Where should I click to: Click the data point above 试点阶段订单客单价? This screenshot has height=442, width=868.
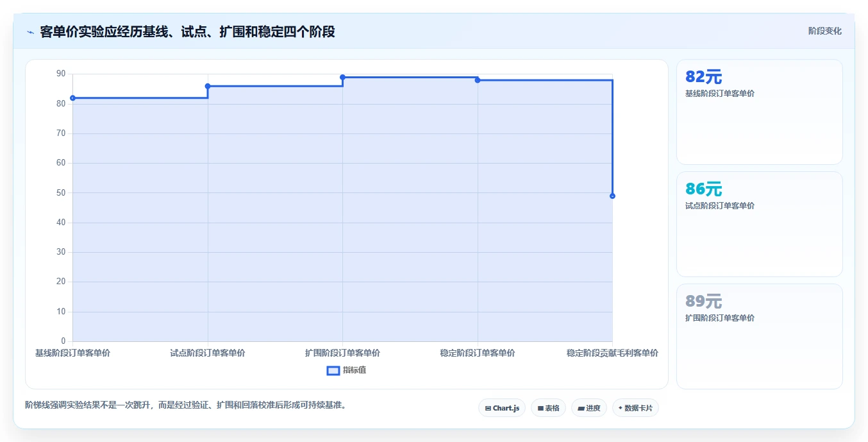point(208,86)
